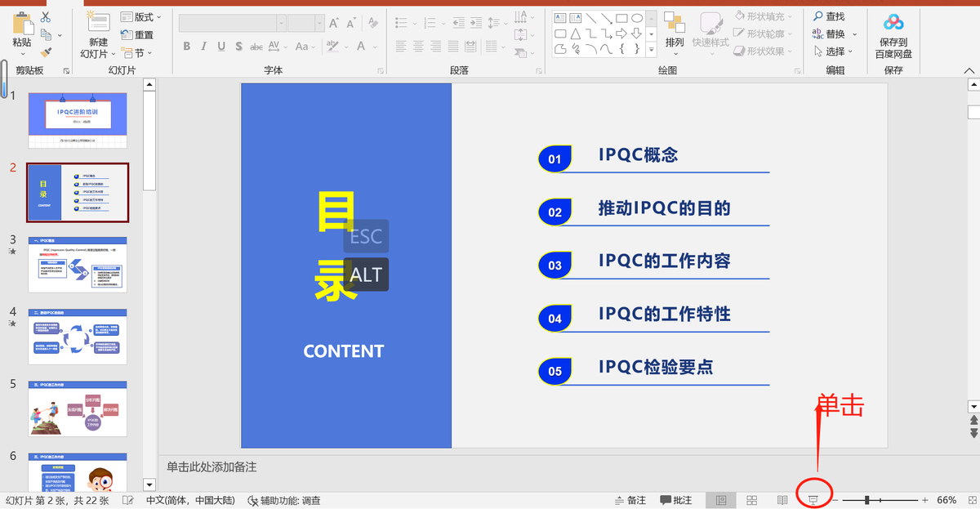
Task: Switch to slide sorter view icon
Action: [752, 500]
